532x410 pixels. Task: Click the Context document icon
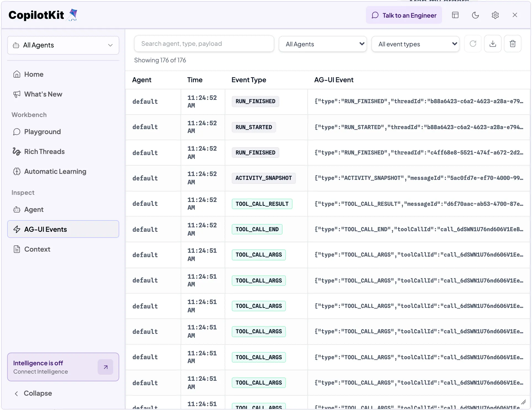tap(17, 249)
